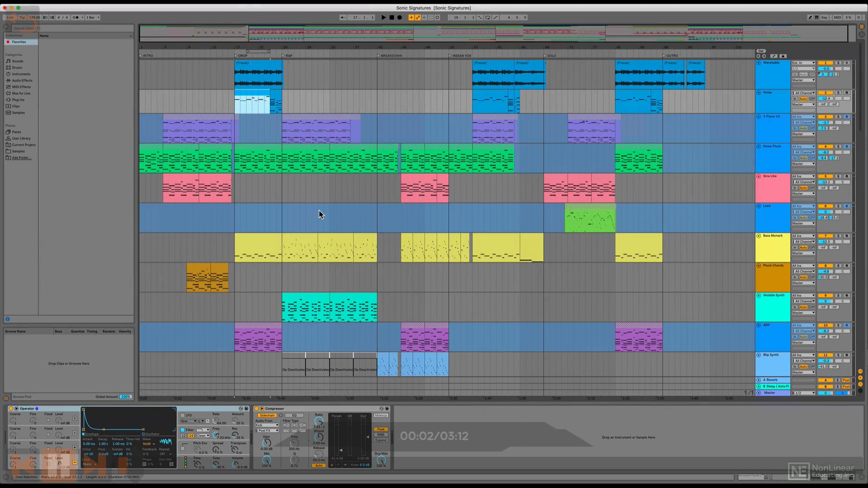The image size is (868, 488).
Task: Open Packs in browser Places
Action: 16,132
